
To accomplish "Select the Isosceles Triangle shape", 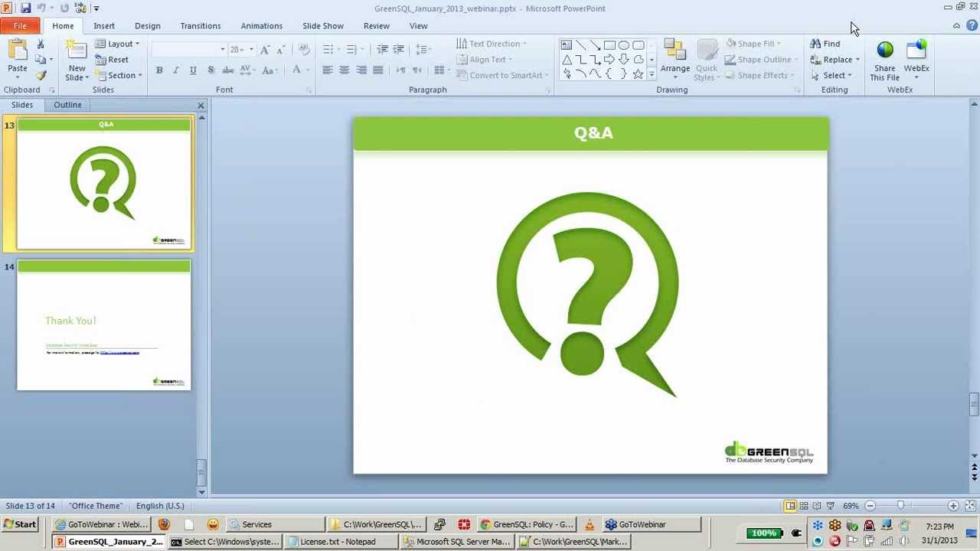I will 566,60.
